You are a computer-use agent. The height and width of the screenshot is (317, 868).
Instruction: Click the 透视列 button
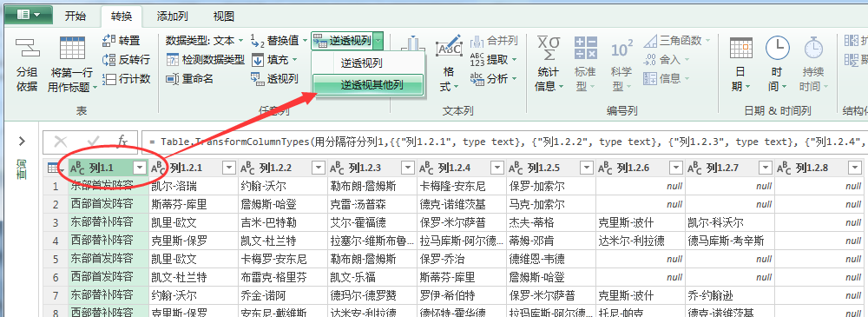point(274,79)
